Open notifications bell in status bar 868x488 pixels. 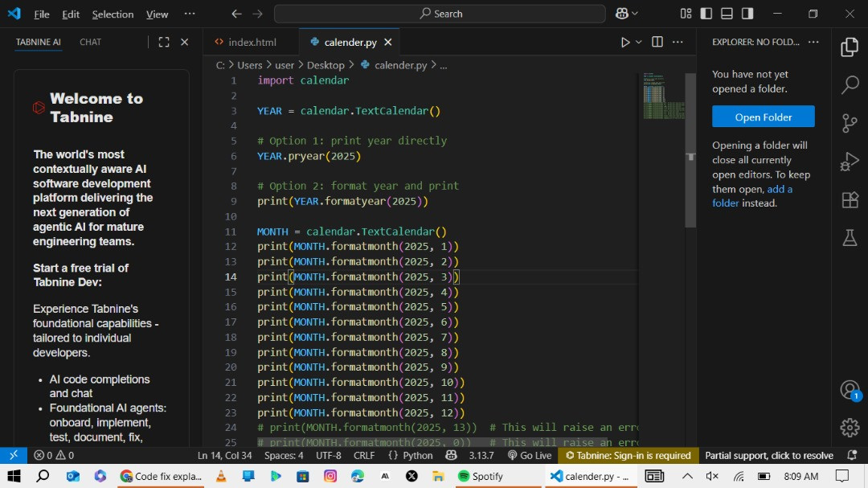[x=852, y=455]
